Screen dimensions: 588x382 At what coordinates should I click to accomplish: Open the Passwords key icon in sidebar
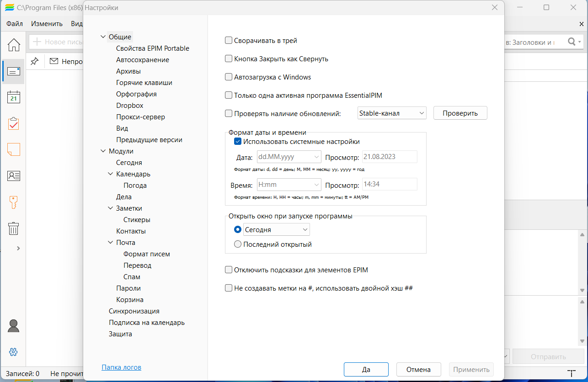14,202
